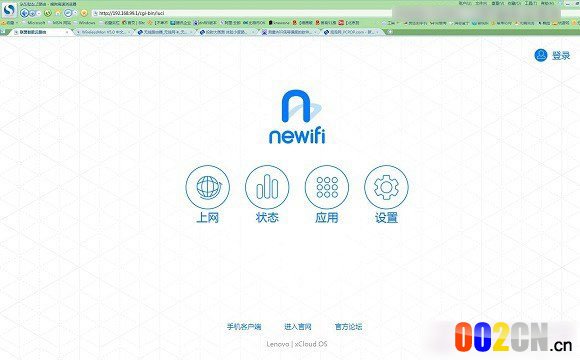Open the Microsoft bookmark
Image resolution: width=580 pixels, height=360 pixels.
click(x=34, y=23)
